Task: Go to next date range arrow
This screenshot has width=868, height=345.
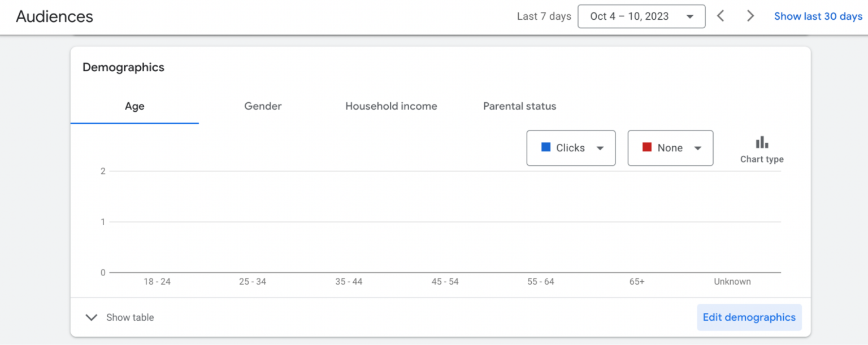Action: 750,16
